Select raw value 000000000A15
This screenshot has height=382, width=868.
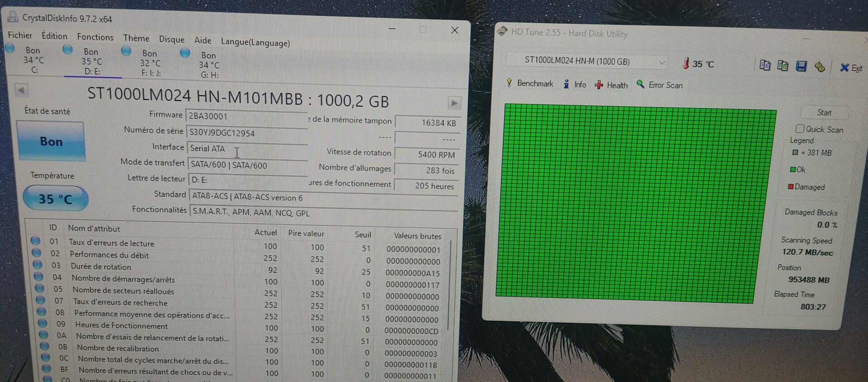(412, 273)
